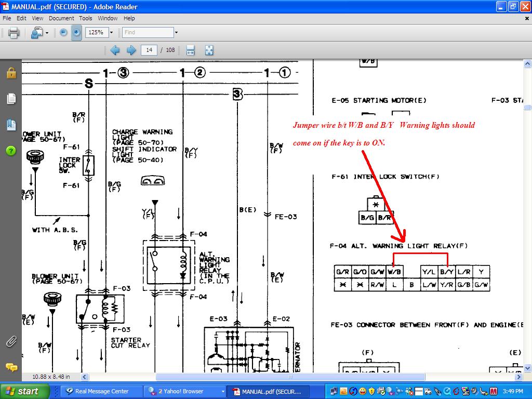The width and height of the screenshot is (532, 399).
Task: Click the Zoom Out minus button
Action: (x=63, y=32)
